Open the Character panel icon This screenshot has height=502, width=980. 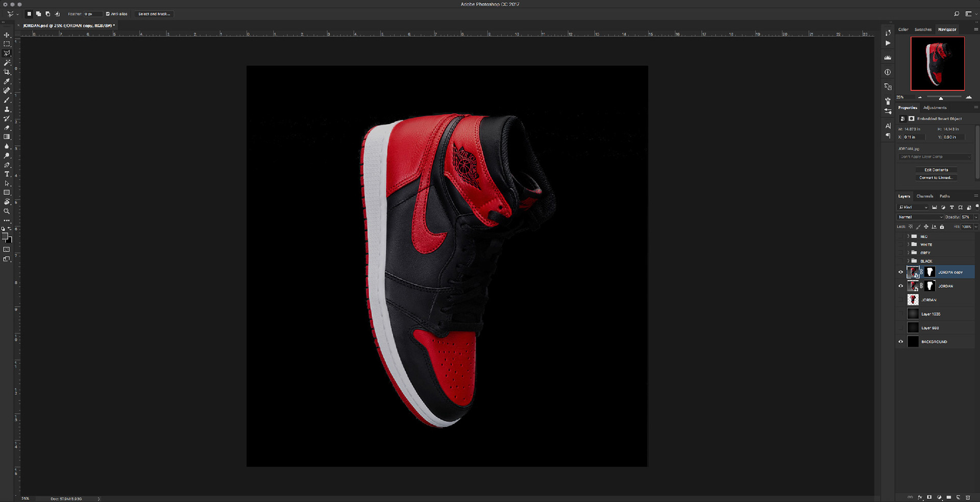pos(888,125)
